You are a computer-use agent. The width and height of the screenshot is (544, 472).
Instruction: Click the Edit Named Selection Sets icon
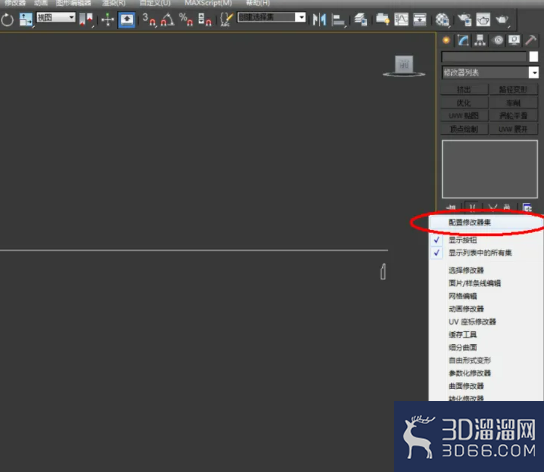click(227, 19)
